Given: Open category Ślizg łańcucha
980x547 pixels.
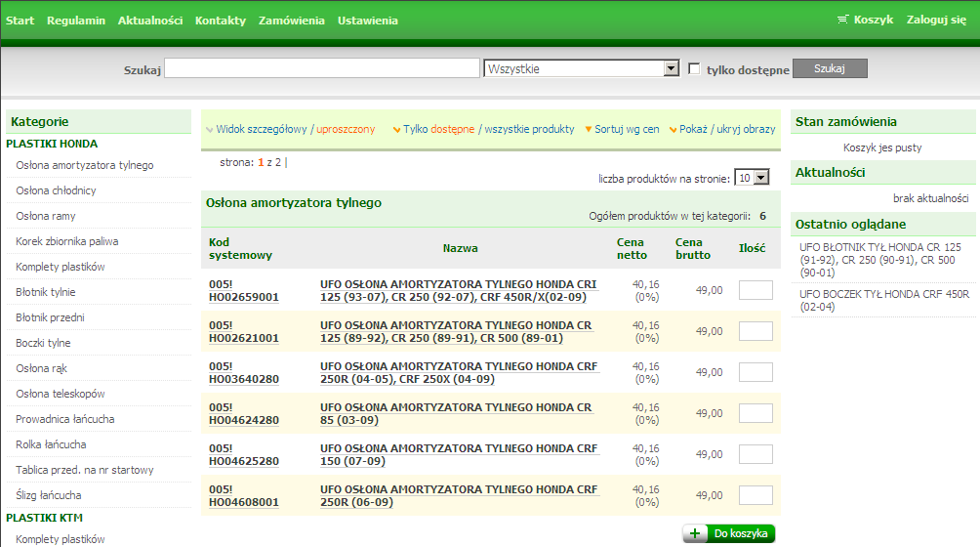Looking at the screenshot, I should 48,495.
